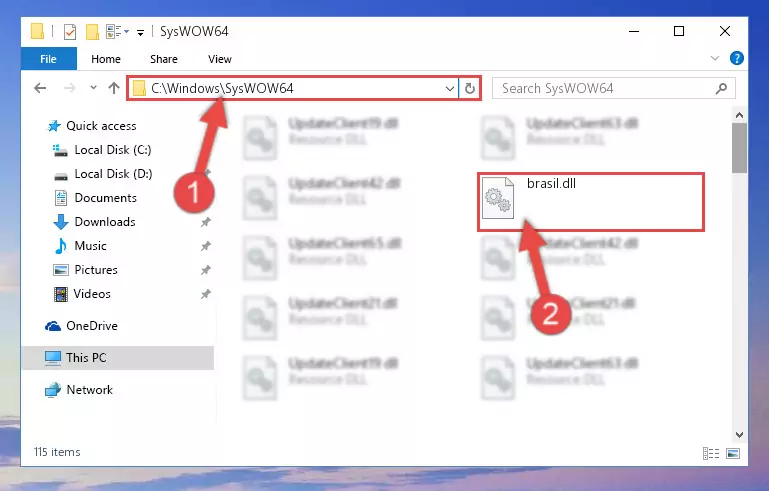Click the search magnifier icon

[721, 89]
